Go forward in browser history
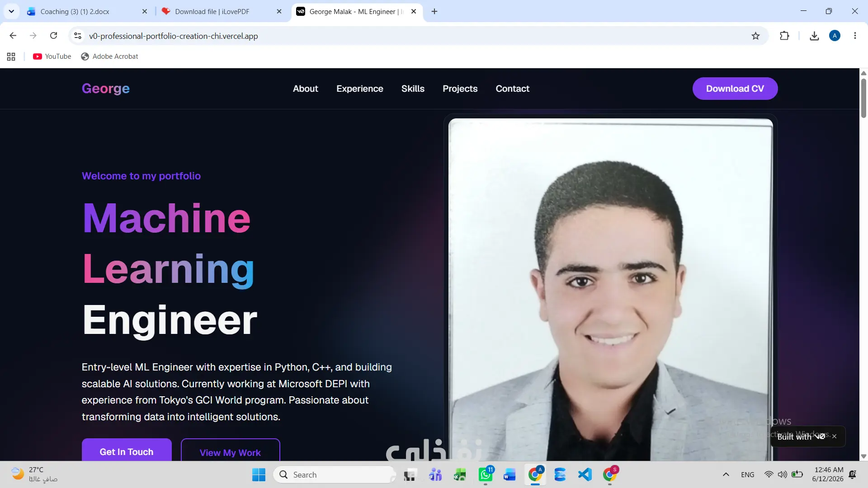The width and height of the screenshot is (868, 488). (33, 36)
